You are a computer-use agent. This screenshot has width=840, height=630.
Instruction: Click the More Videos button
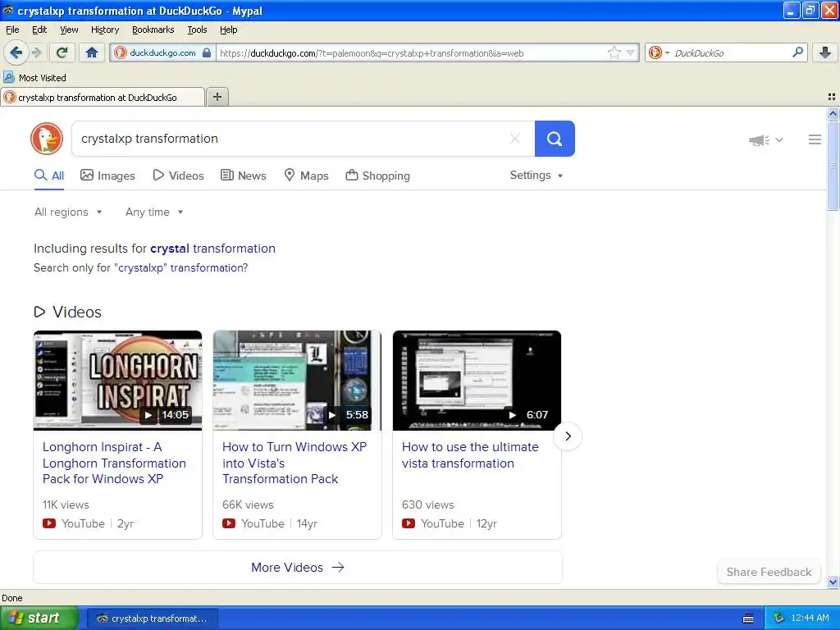pyautogui.click(x=297, y=568)
